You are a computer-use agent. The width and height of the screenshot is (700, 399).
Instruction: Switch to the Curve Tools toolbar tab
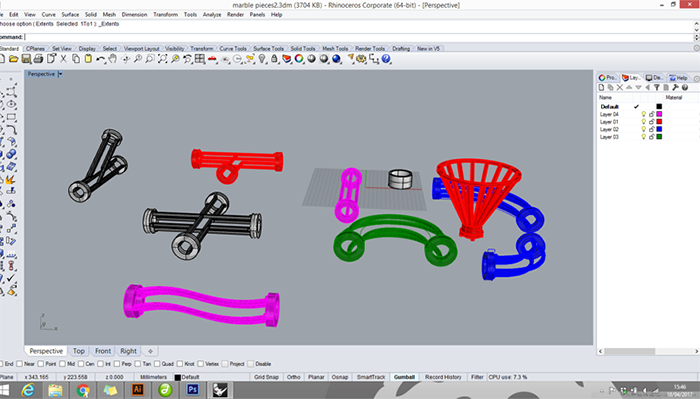[233, 49]
